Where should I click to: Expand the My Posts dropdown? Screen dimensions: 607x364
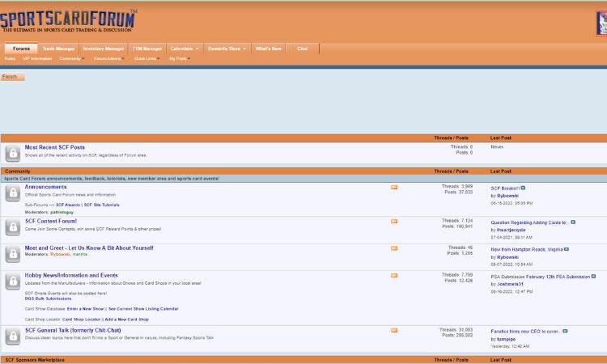pos(179,59)
